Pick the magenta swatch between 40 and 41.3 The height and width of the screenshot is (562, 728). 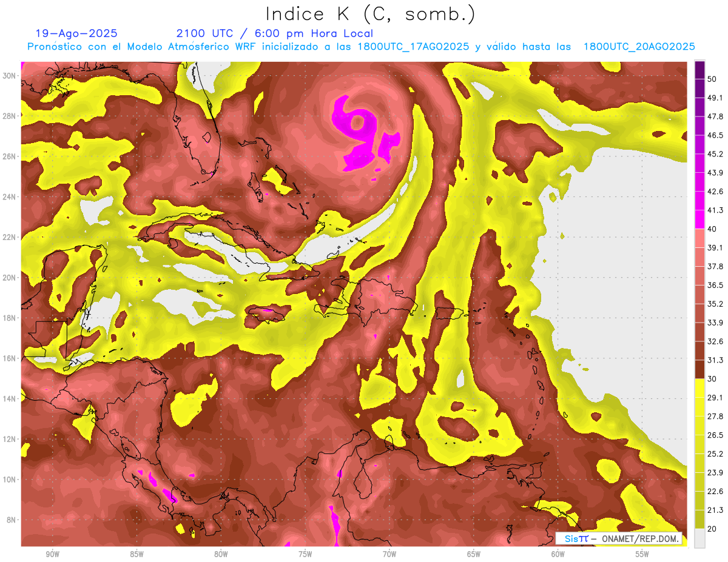[699, 219]
